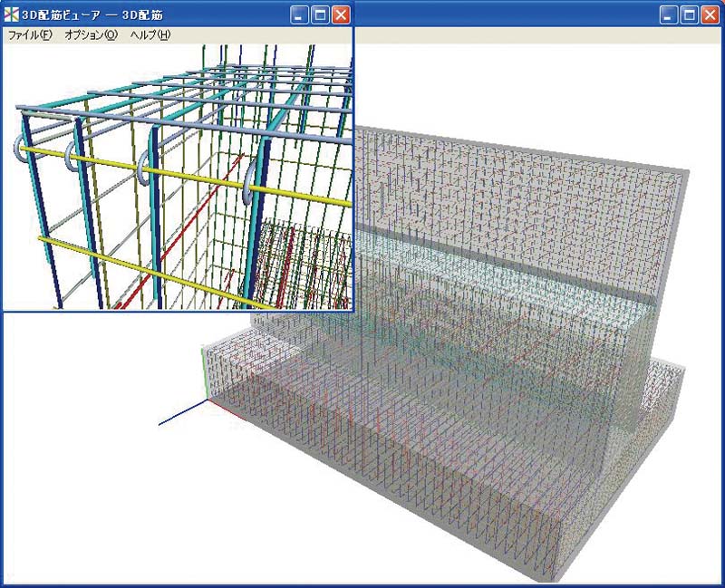Close the background window
This screenshot has height=588, width=725.
coord(710,15)
